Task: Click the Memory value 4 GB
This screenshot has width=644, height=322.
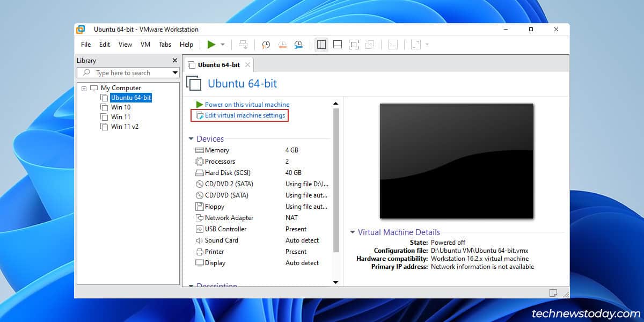Action: pos(292,150)
